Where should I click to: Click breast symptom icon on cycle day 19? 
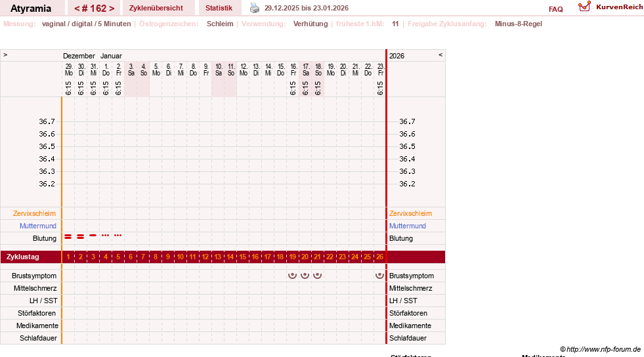292,276
